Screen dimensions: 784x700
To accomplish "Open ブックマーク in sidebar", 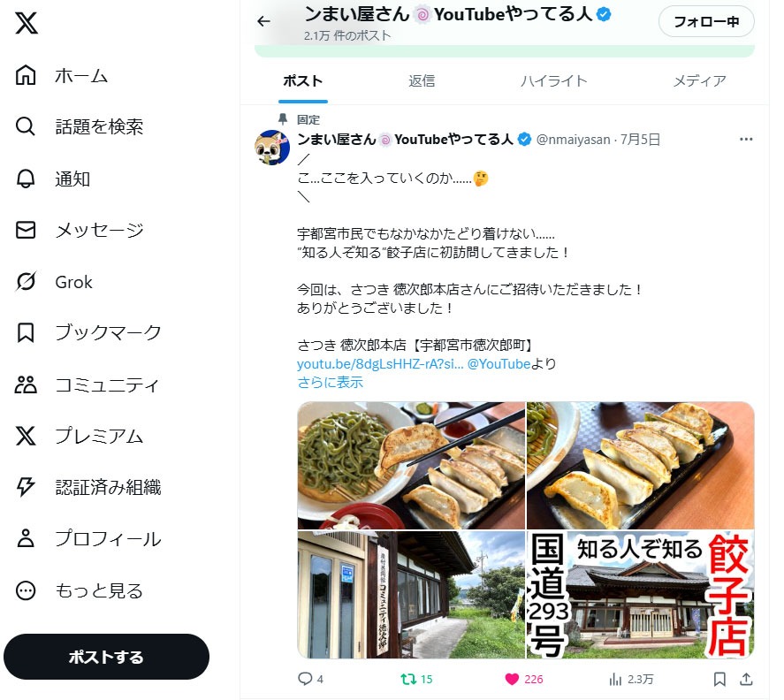I will [88, 332].
